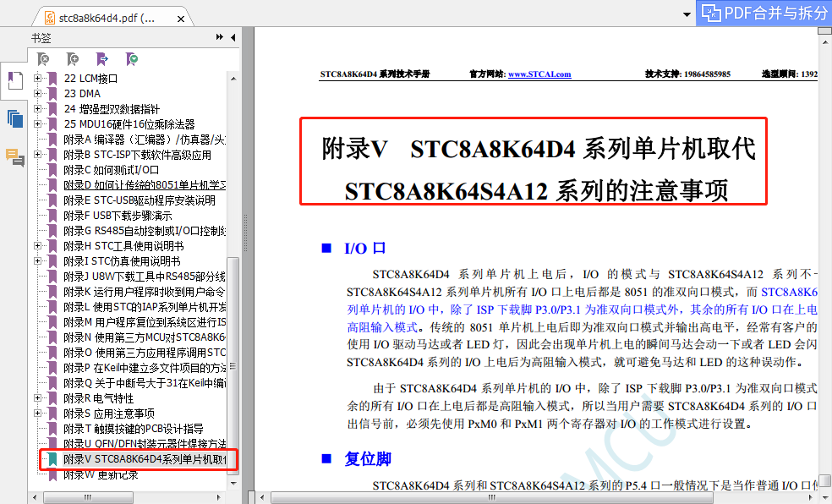Select bookmark 附录N 使用第三方MCU
Screen dimensions: 832x504
[145, 337]
